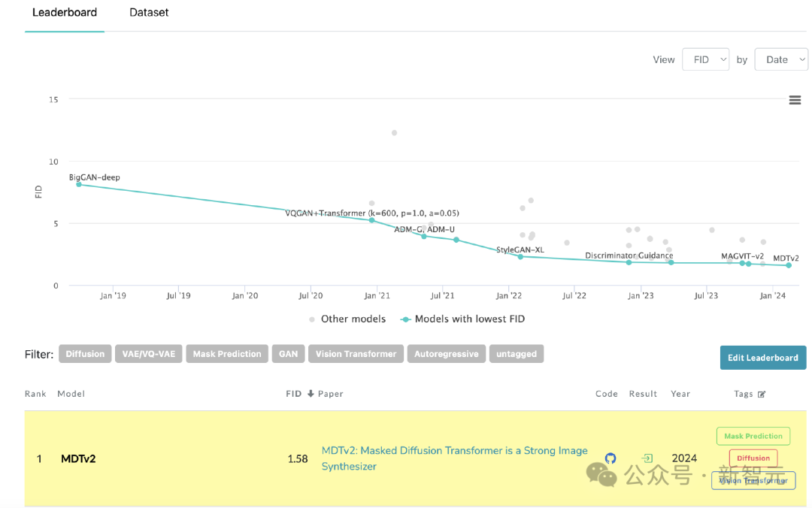Viewport: 812px width, 508px height.
Task: Open the FID metric dropdown
Action: 705,59
